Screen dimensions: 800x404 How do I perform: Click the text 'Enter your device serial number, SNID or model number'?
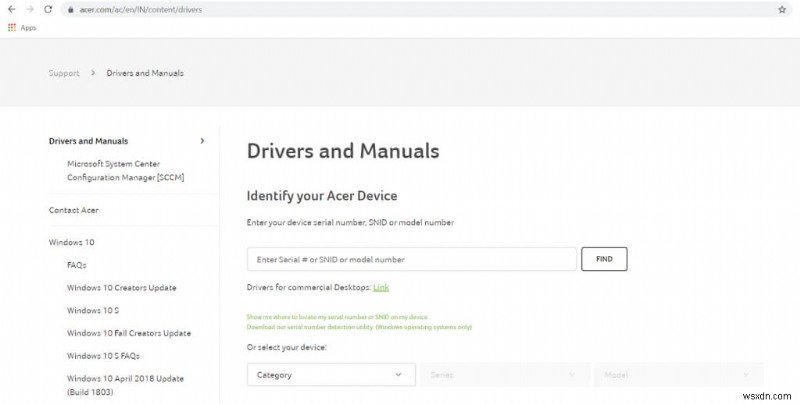click(350, 222)
